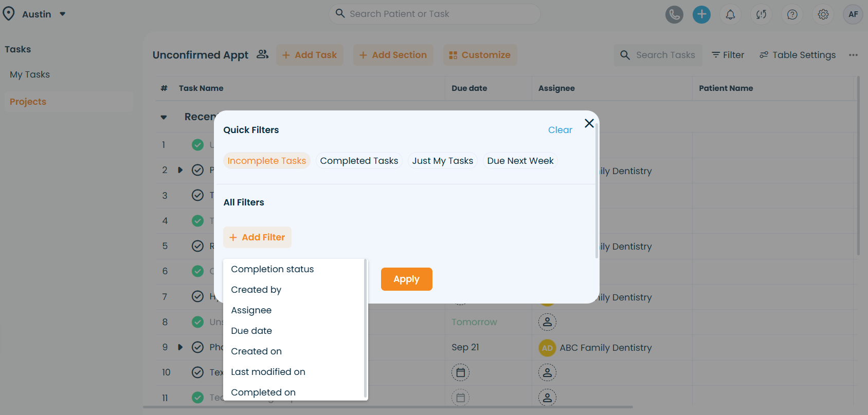Expand subtasks of task 9

[180, 347]
